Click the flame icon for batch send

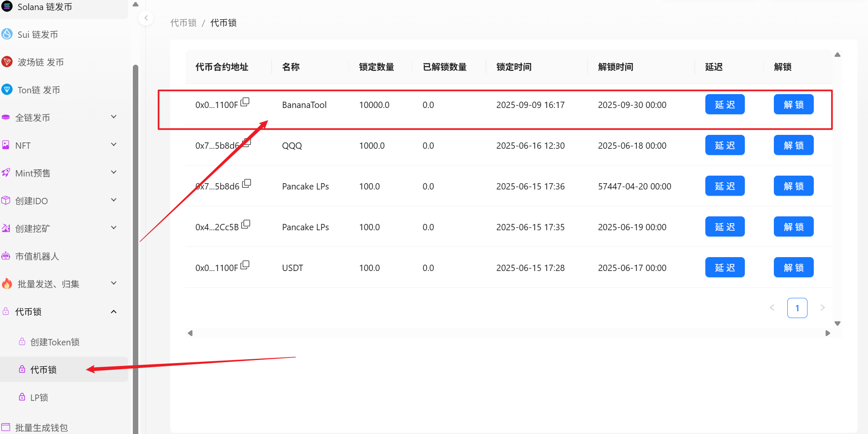tap(7, 284)
